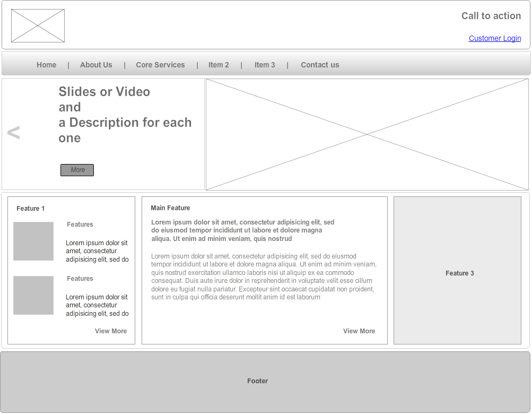Select Core Services in the navigation bar

pyautogui.click(x=161, y=65)
